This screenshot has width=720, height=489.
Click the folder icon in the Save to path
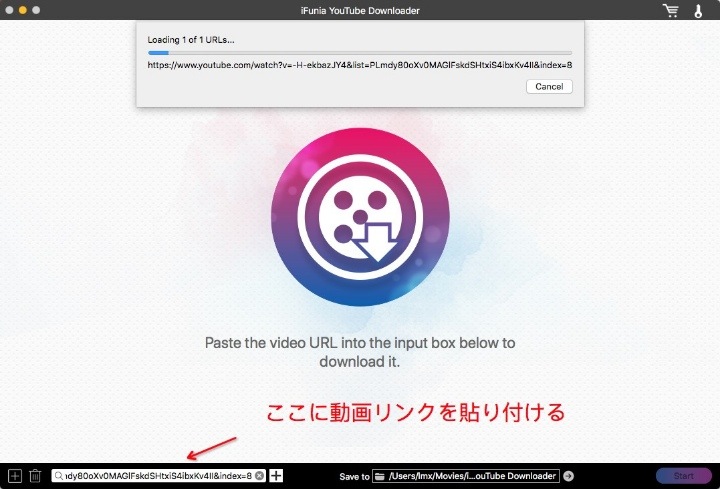click(x=379, y=476)
